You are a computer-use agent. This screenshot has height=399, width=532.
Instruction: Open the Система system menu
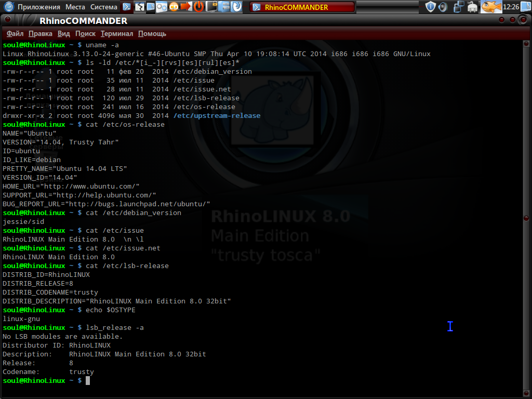[103, 7]
